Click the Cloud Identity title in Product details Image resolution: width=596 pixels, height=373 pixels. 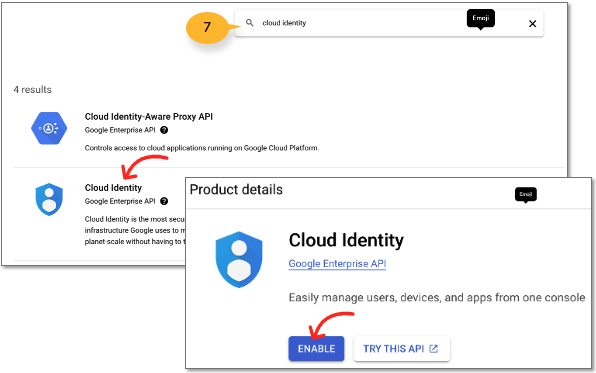[346, 240]
